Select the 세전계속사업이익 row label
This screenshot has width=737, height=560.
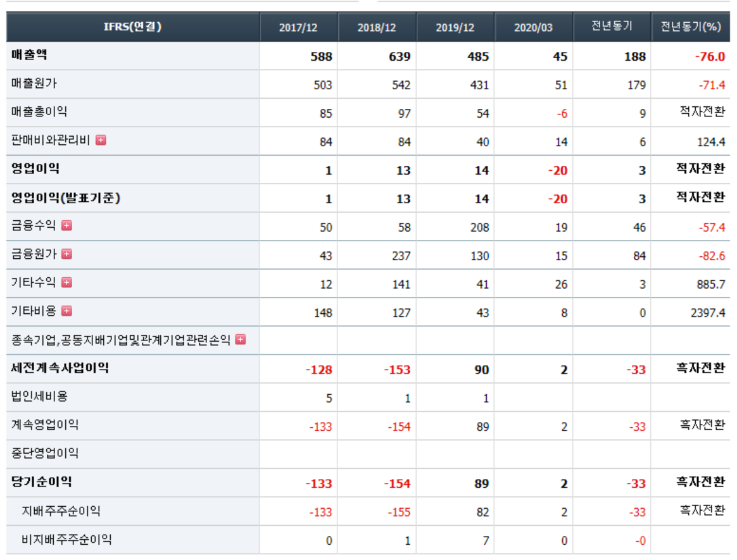60,368
